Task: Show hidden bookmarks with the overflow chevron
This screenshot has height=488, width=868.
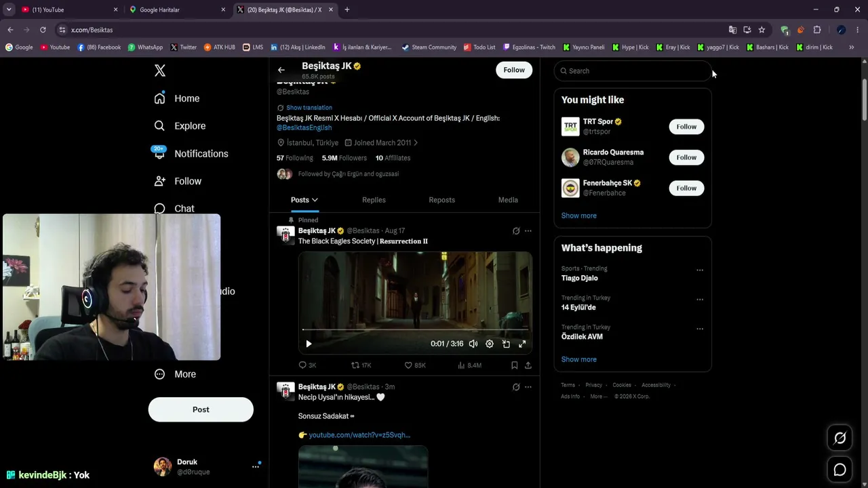Action: [x=852, y=47]
